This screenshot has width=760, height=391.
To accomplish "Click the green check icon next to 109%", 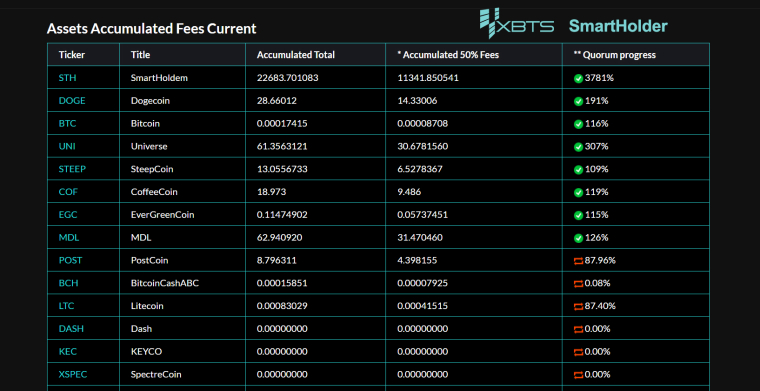I will (x=578, y=170).
